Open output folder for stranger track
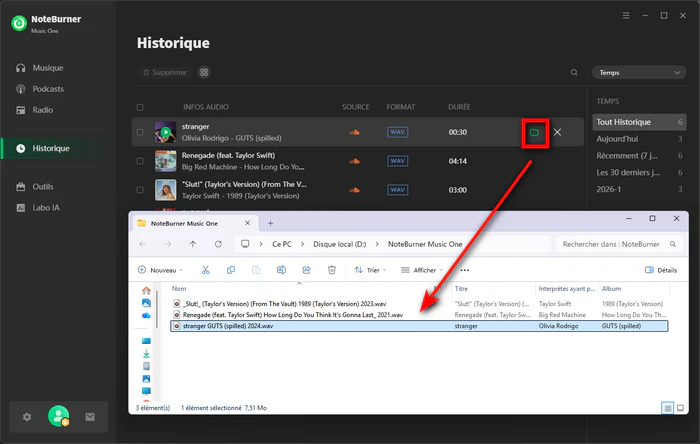The width and height of the screenshot is (700, 444). (x=534, y=132)
